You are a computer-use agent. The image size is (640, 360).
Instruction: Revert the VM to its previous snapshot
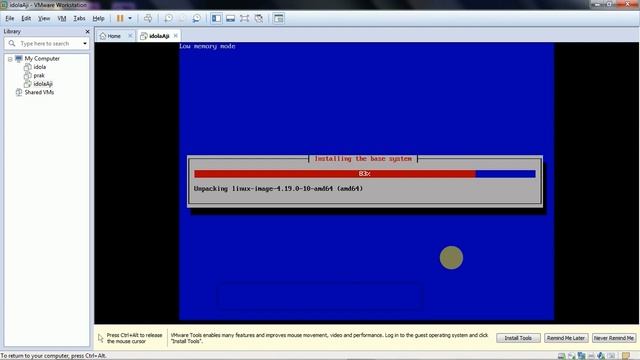click(x=182, y=18)
